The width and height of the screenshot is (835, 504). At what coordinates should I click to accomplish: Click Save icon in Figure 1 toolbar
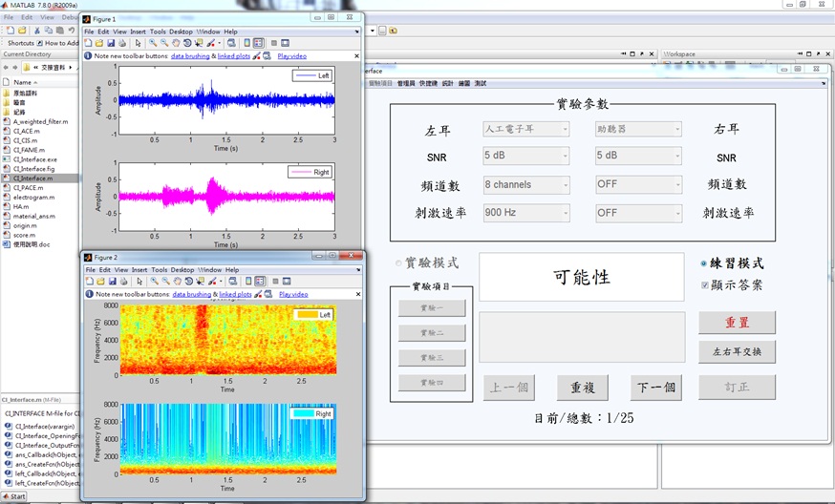point(111,43)
